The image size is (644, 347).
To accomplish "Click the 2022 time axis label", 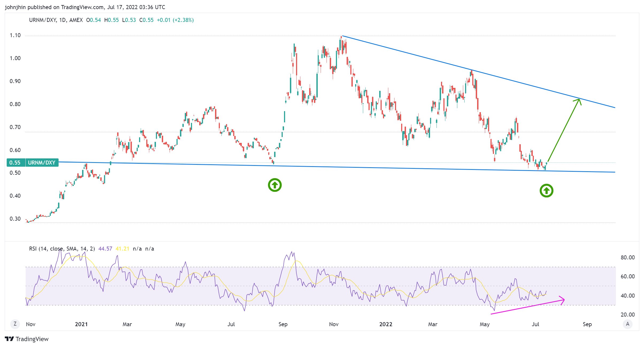I will 386,324.
